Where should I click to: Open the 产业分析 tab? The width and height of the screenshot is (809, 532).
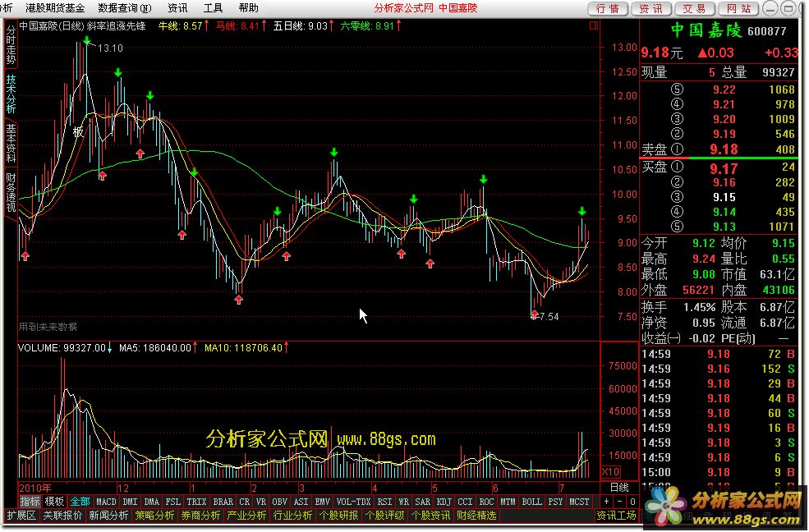(246, 516)
